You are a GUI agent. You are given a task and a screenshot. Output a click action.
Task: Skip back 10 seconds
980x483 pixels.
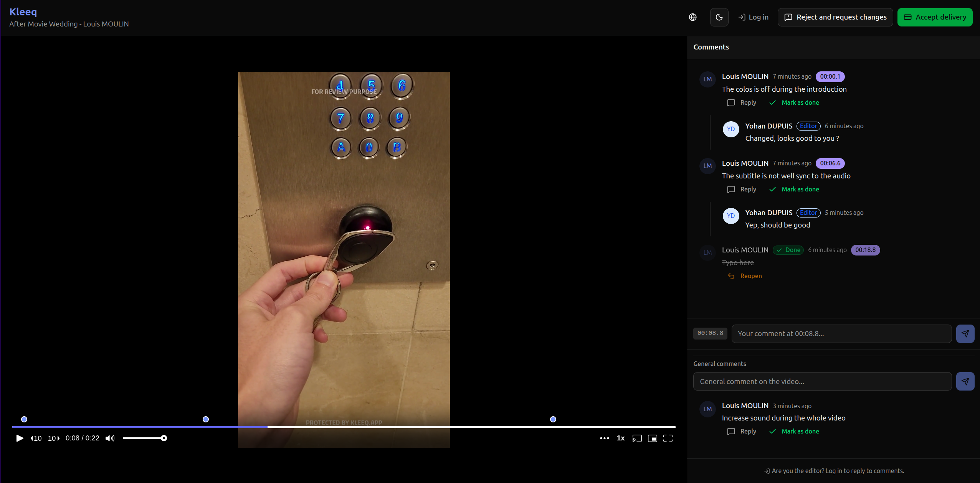36,438
